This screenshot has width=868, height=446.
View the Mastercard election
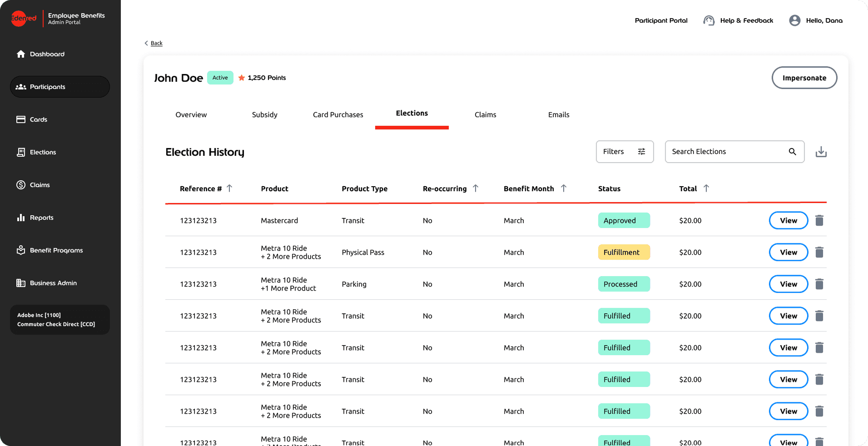pyautogui.click(x=789, y=220)
